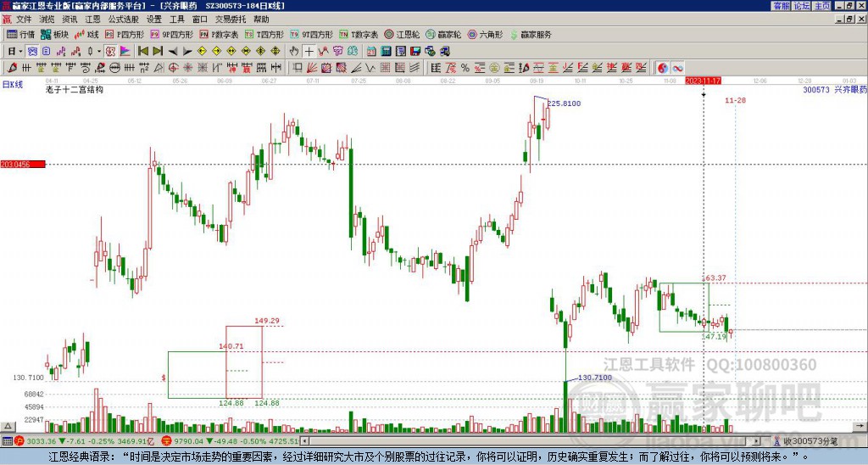Open the 9T四方形 tool
Image resolution: width=868 pixels, height=465 pixels.
(x=312, y=34)
